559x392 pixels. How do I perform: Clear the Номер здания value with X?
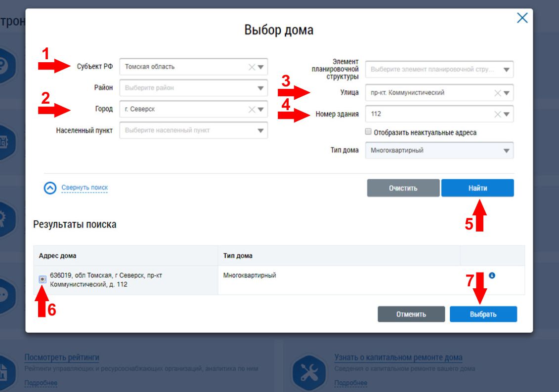tap(498, 114)
